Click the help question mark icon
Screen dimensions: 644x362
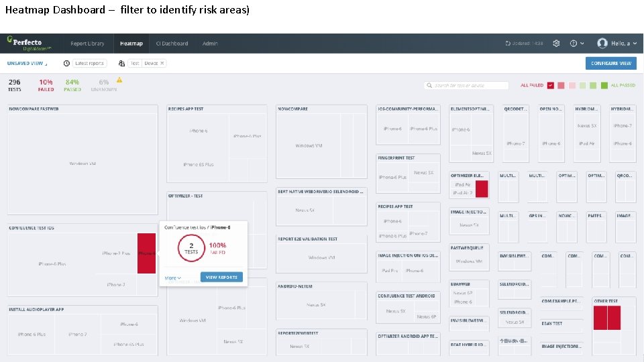point(574,43)
